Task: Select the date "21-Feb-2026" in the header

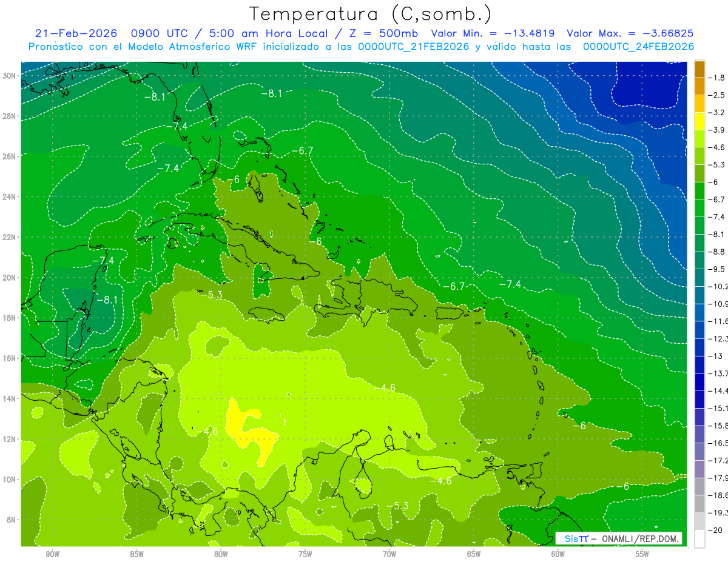Action: (x=75, y=33)
